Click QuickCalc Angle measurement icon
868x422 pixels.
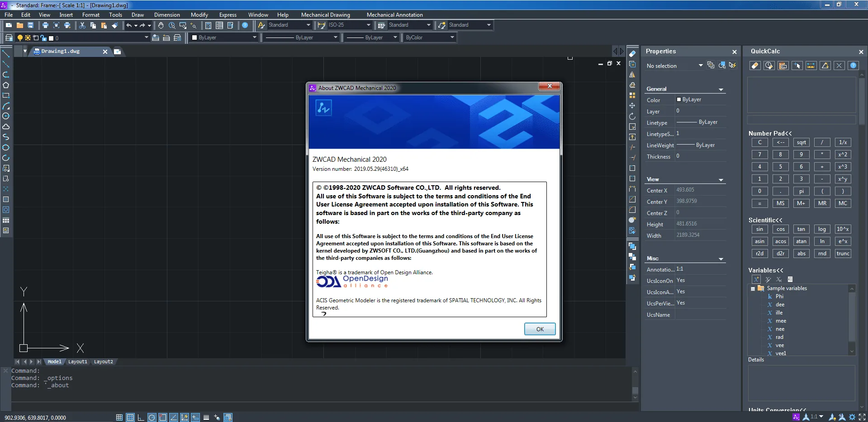[825, 66]
